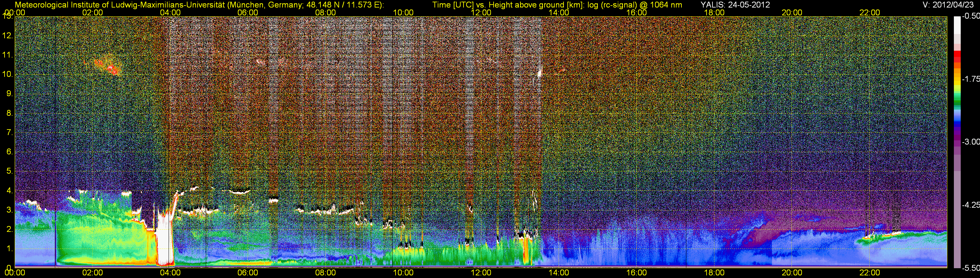Image resolution: width=980 pixels, height=278 pixels.
Task: Click the '10.' height axis label
Action: tap(8, 74)
